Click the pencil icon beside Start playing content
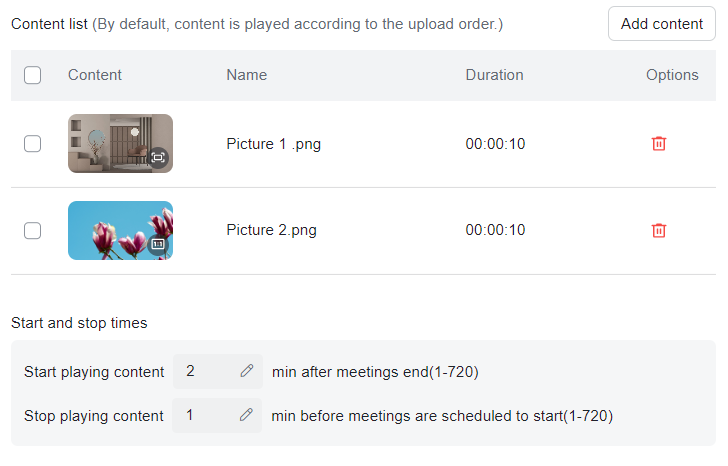Screen dimensions: 728x466 point(247,371)
